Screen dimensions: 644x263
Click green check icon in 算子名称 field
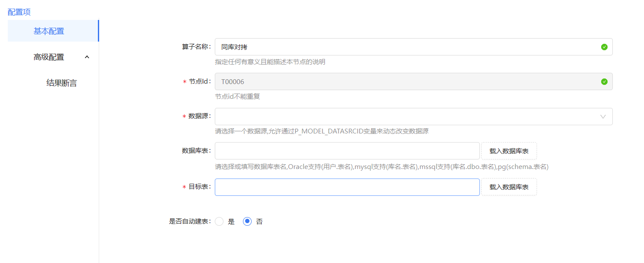click(604, 47)
